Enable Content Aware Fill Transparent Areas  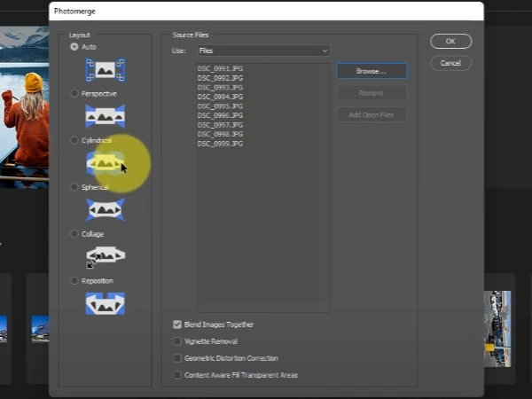177,375
